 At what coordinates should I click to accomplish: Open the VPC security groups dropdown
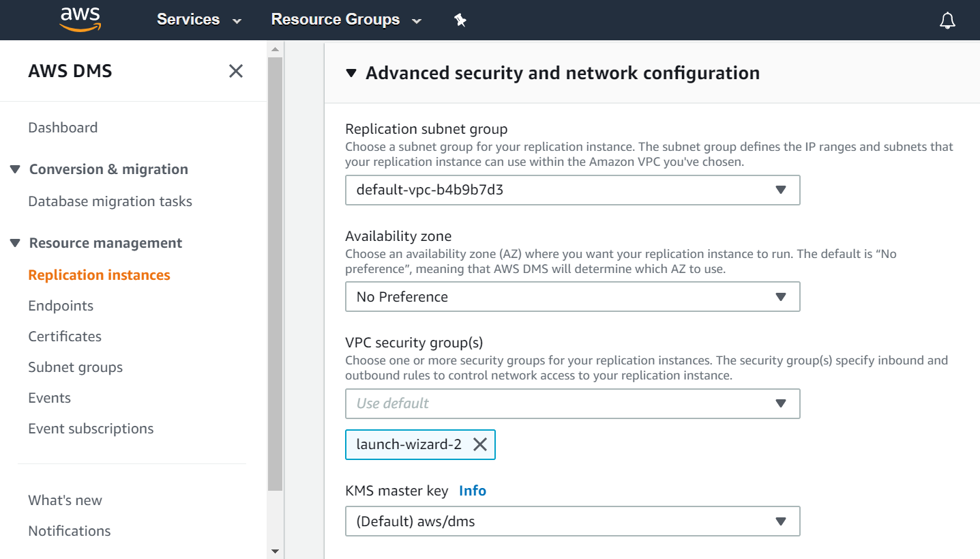point(572,403)
